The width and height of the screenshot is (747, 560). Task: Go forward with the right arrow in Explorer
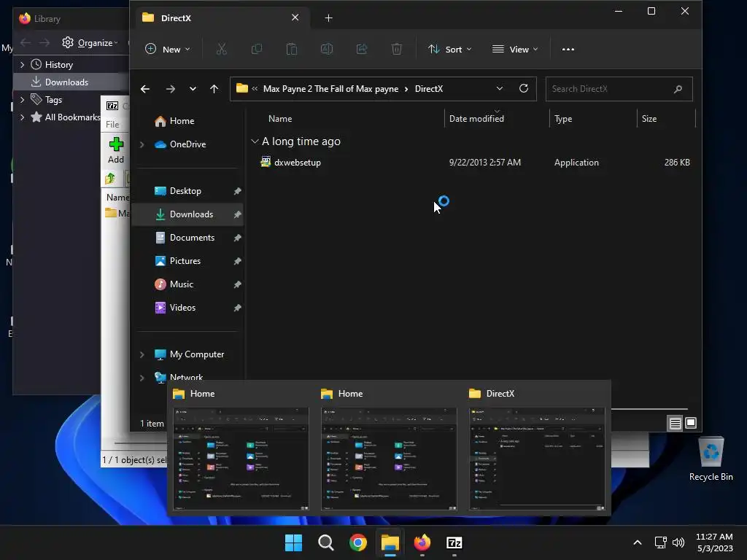click(x=171, y=88)
